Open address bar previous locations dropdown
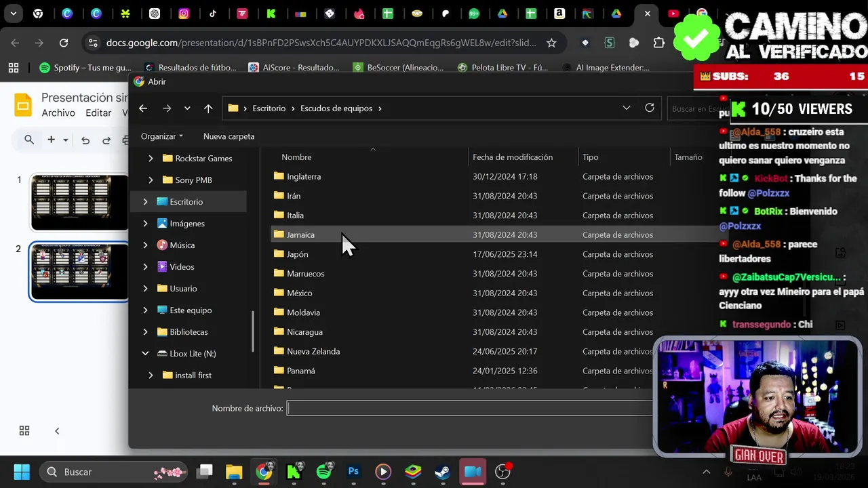The image size is (868, 488). click(627, 108)
